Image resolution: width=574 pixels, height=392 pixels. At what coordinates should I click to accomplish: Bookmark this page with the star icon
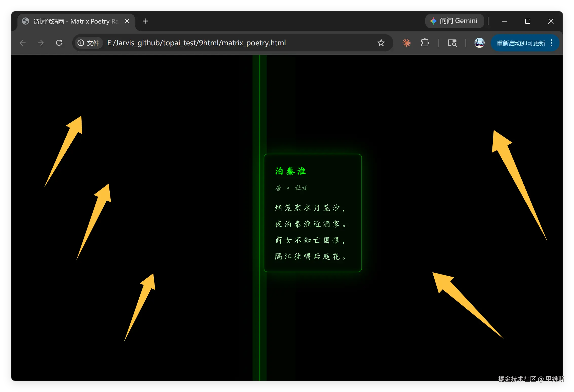point(381,43)
